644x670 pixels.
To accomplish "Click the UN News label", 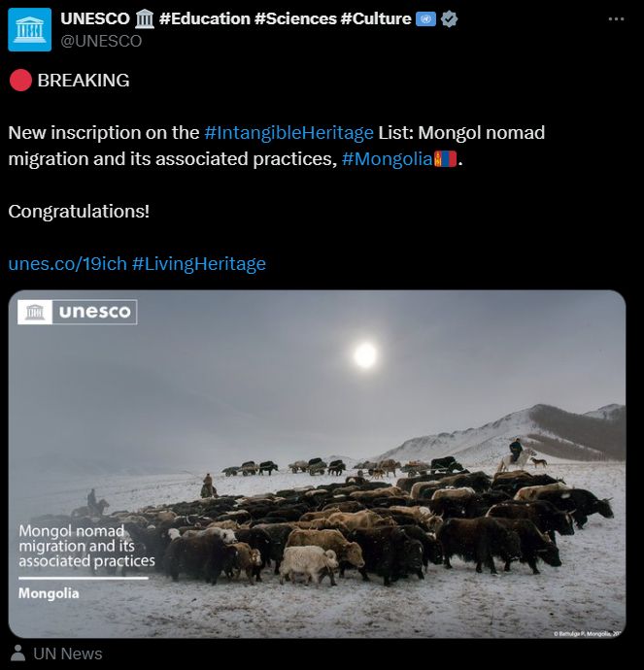I will point(68,653).
